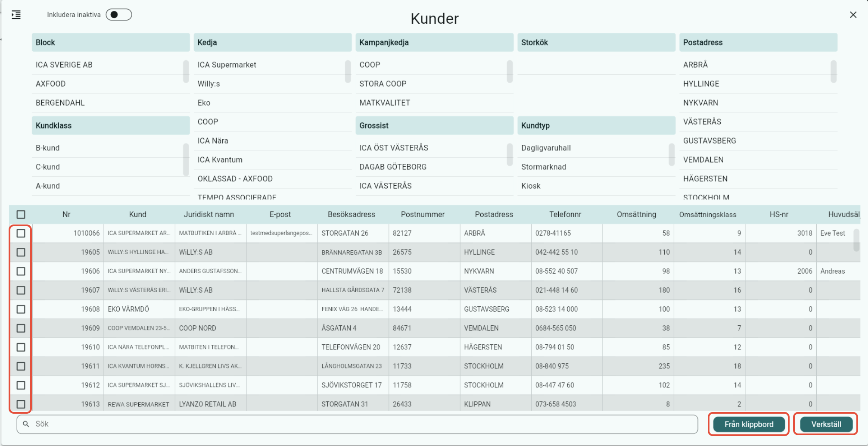Focus the Sök search field
This screenshot has height=446, width=868.
(x=357, y=424)
